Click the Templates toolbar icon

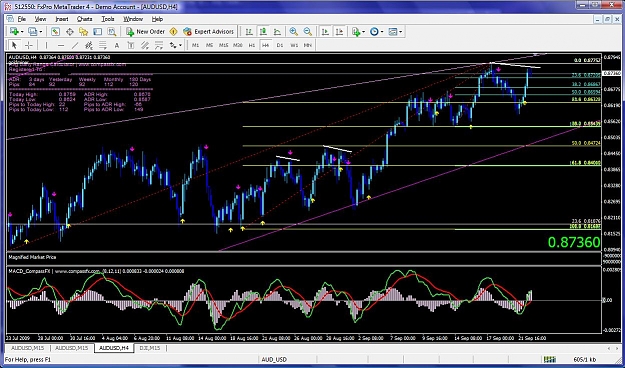(393, 31)
